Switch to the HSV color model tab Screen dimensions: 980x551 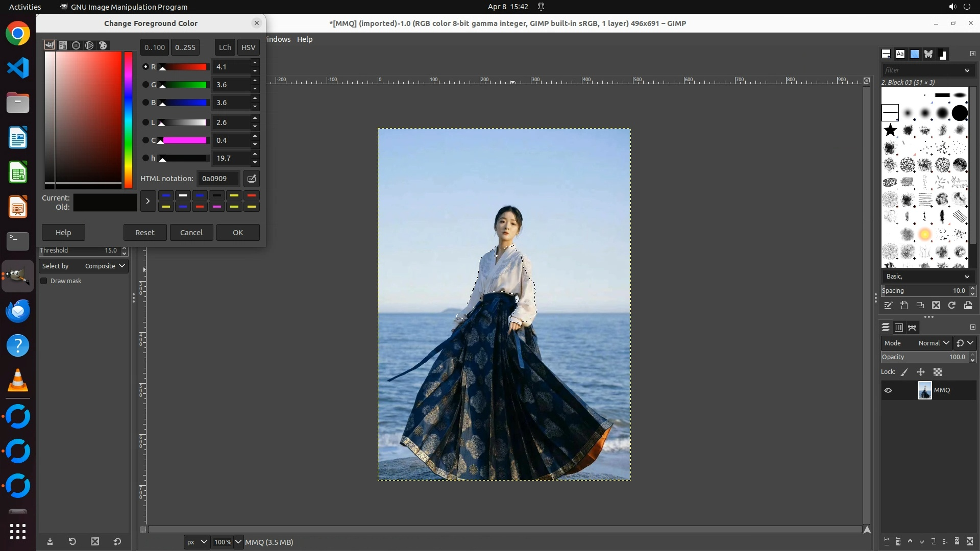248,47
